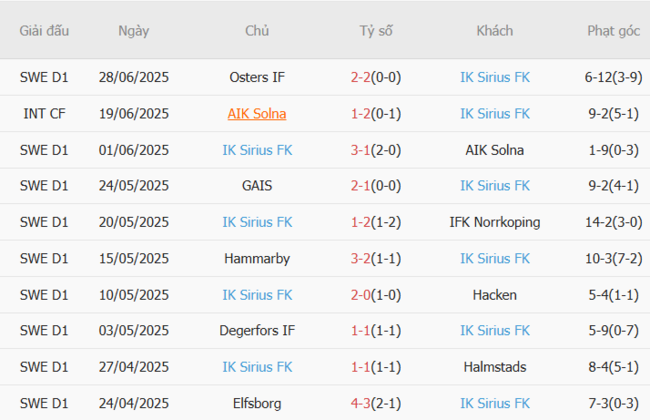Screen dimensions: 650x420
Task: Open the 4-3(2-1) score on 24/04/2025
Action: pos(376,402)
